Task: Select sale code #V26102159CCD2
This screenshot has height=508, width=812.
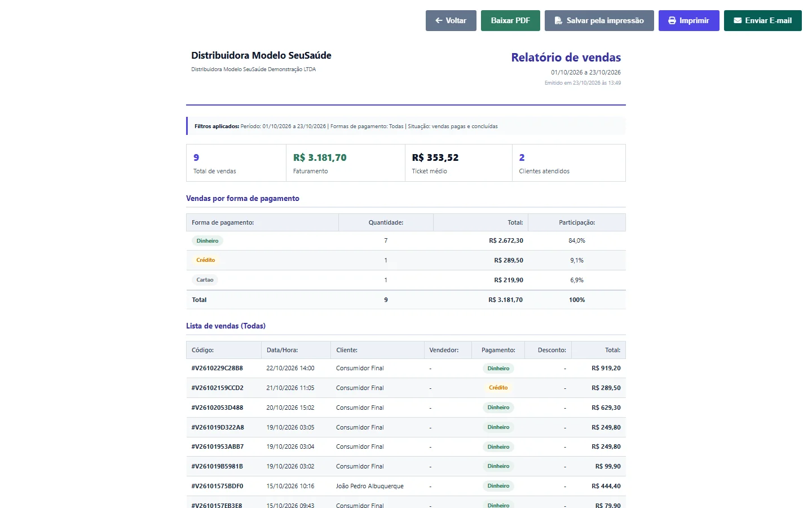Action: tap(218, 388)
